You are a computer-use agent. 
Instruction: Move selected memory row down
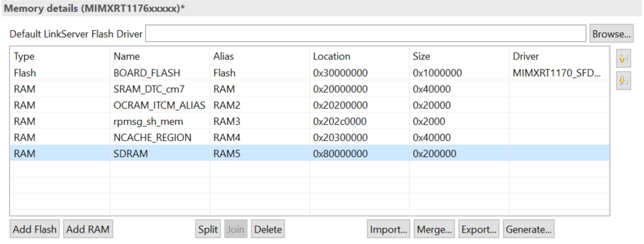click(623, 81)
